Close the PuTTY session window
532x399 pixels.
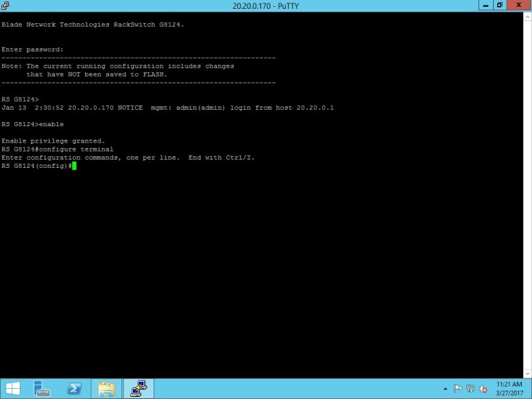click(x=518, y=5)
